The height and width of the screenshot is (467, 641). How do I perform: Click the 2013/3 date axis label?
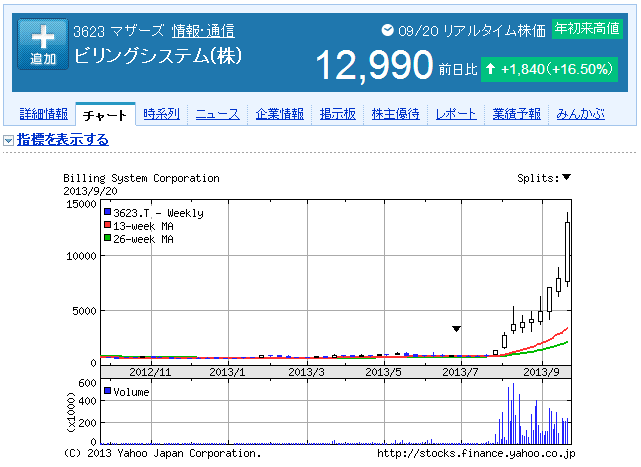pos(306,372)
